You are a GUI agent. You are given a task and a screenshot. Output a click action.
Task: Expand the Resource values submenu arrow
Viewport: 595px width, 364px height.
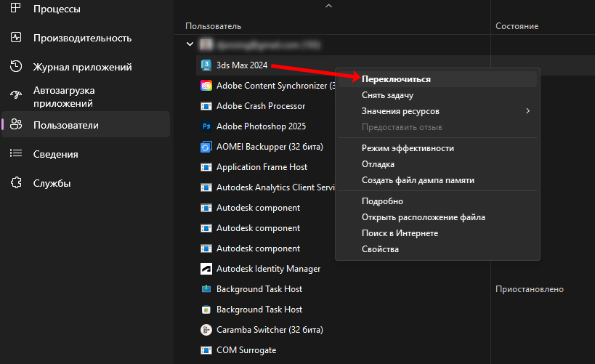point(528,111)
